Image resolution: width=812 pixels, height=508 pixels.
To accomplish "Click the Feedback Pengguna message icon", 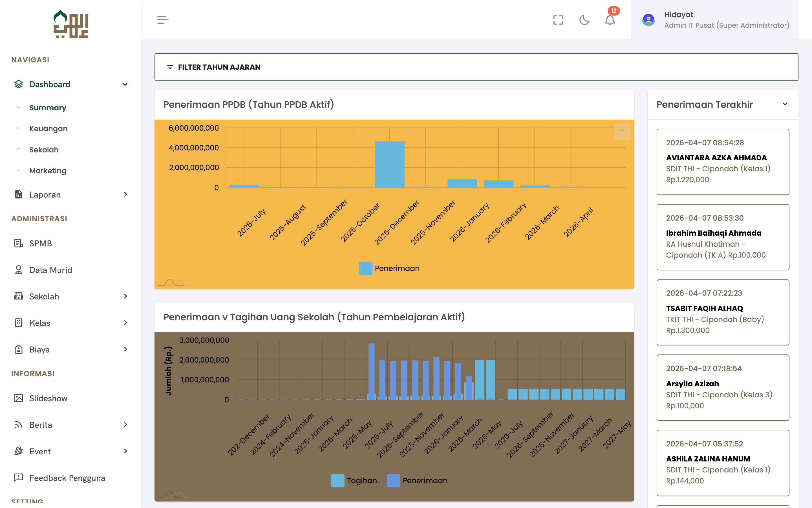I will [19, 478].
